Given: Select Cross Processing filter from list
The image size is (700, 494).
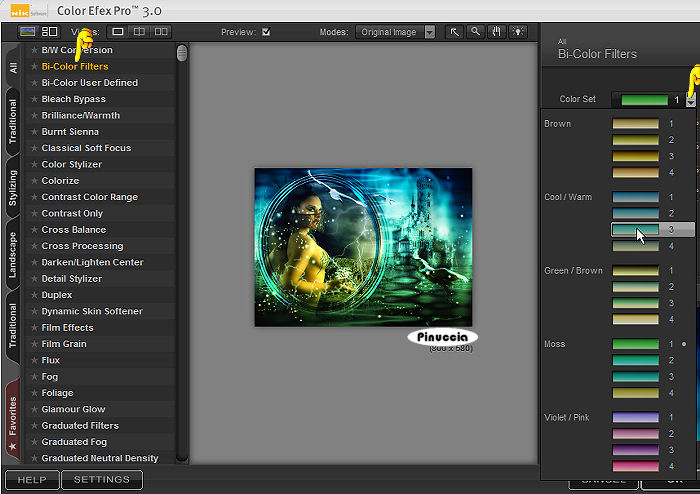Looking at the screenshot, I should 82,246.
